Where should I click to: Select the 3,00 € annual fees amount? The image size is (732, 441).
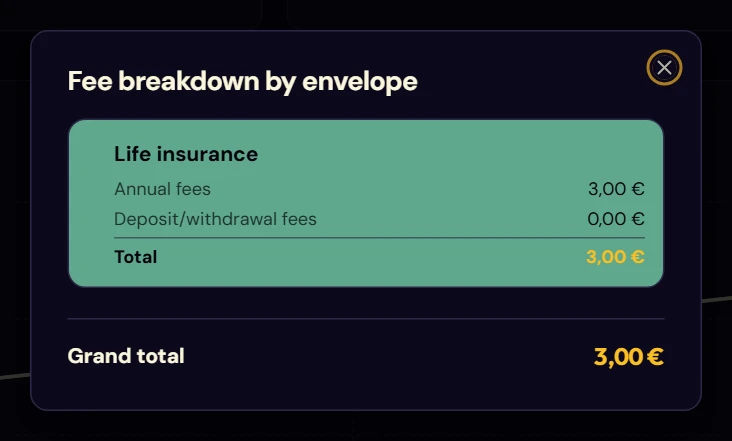(x=616, y=189)
